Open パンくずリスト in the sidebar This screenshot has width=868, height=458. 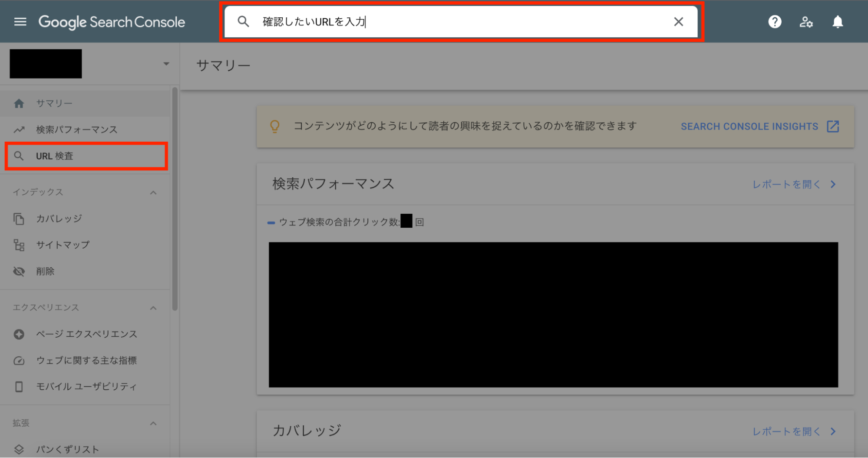(85, 450)
